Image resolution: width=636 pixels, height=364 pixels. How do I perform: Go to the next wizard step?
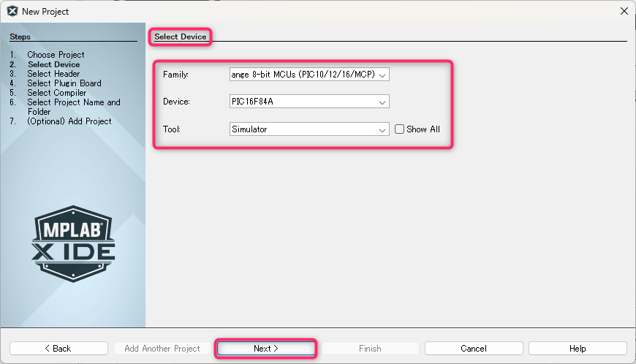click(265, 349)
